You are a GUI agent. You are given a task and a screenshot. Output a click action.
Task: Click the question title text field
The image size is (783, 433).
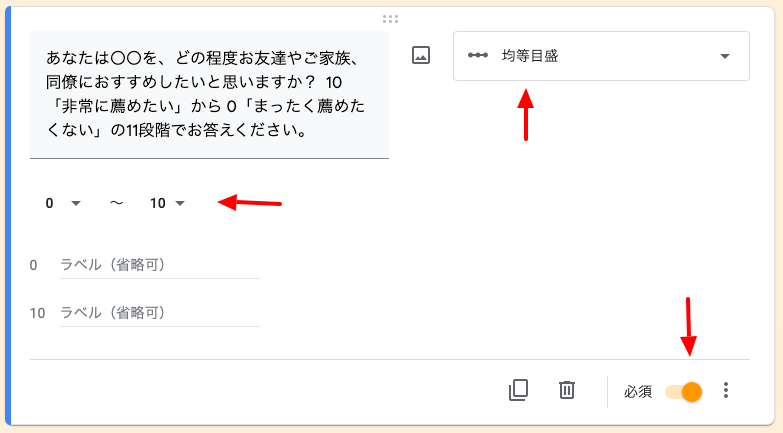[x=209, y=95]
